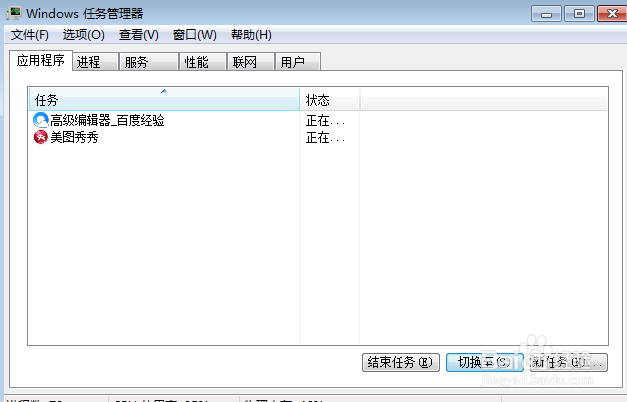Click the 结束任务(E) button
The height and width of the screenshot is (402, 627).
click(x=401, y=362)
